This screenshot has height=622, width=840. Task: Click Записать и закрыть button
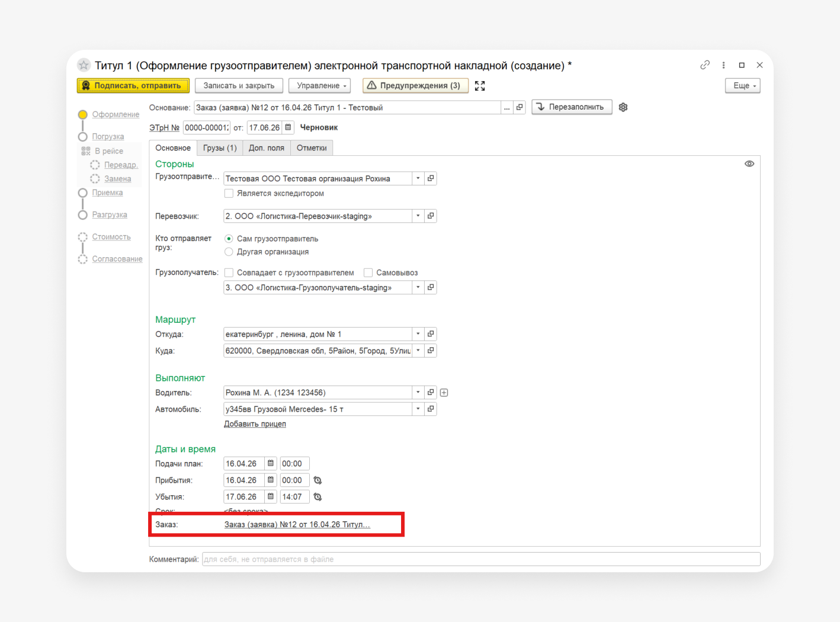(x=239, y=86)
